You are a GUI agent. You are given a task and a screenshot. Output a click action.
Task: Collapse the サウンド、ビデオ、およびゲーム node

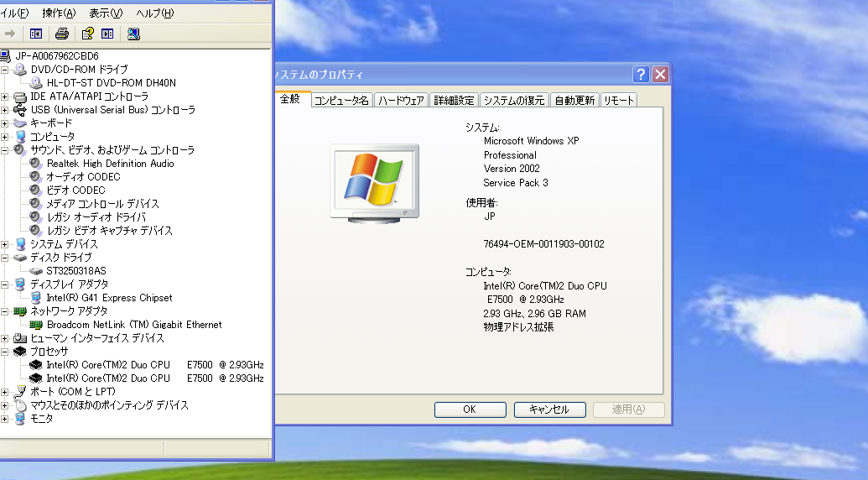[x=4, y=150]
